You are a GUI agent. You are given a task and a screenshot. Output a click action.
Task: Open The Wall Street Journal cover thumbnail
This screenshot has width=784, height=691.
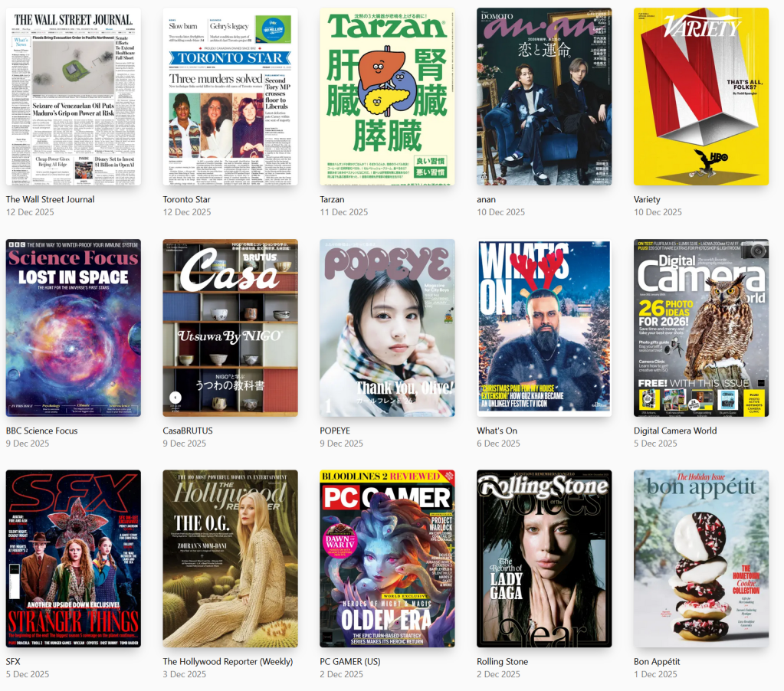73,97
